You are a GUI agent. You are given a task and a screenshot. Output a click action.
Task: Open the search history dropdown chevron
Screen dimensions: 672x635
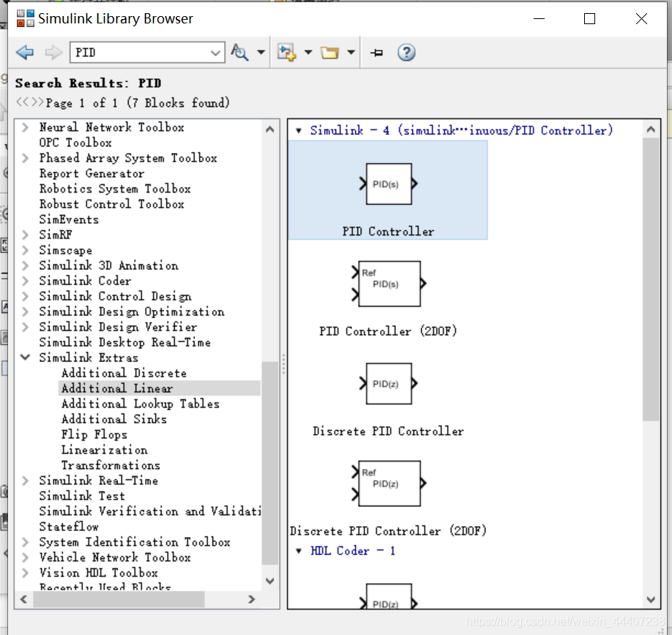215,53
